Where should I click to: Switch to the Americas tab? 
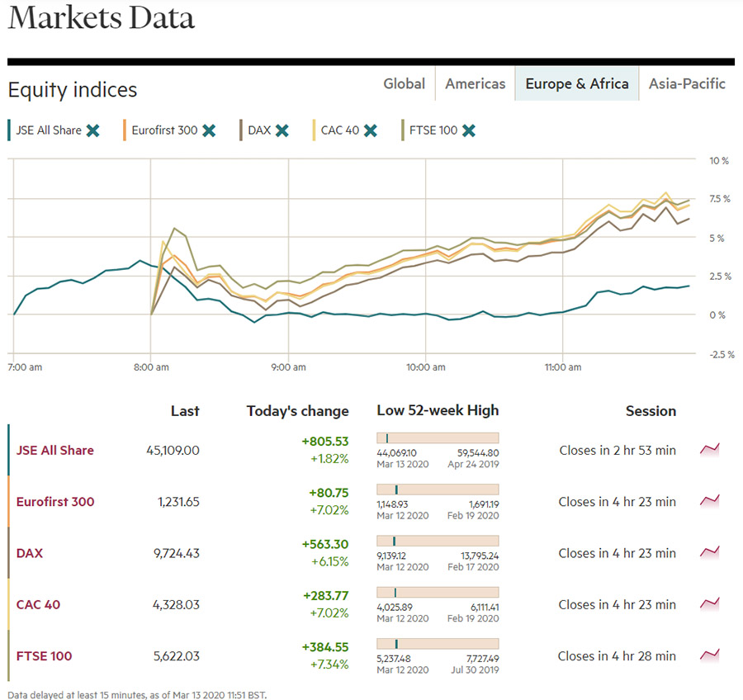476,84
